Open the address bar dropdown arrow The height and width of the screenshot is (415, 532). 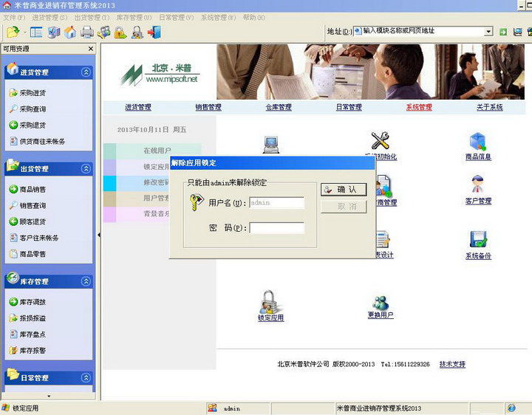pos(488,32)
